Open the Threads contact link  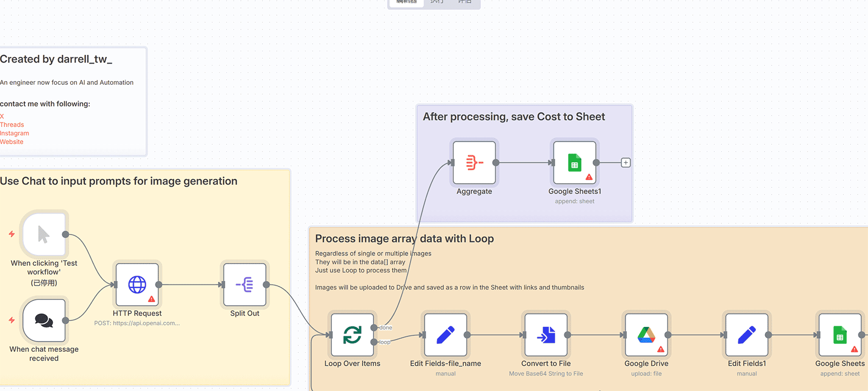pyautogui.click(x=12, y=125)
